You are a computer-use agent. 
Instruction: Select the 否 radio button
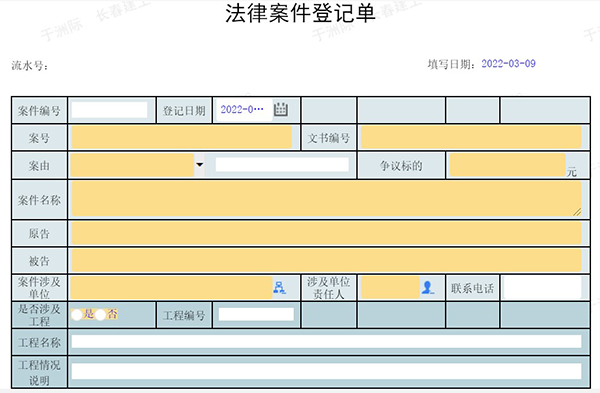click(x=101, y=315)
